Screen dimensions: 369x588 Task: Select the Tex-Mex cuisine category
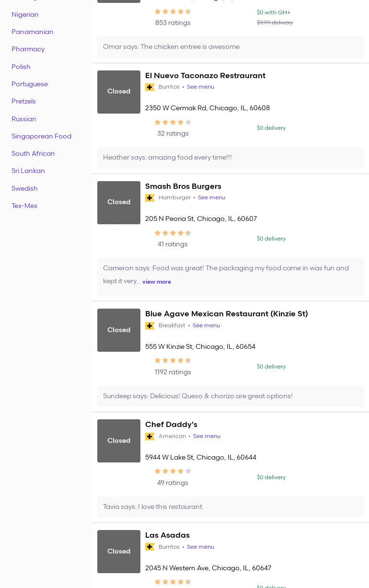click(24, 206)
